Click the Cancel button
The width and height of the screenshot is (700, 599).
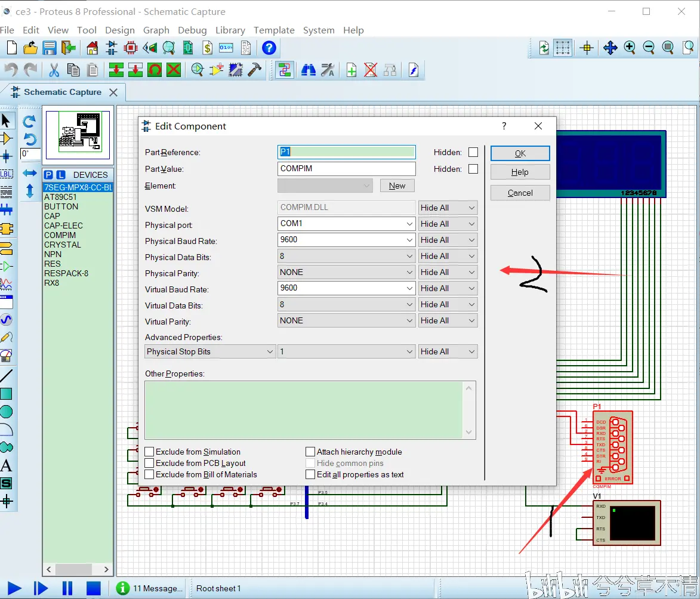520,193
